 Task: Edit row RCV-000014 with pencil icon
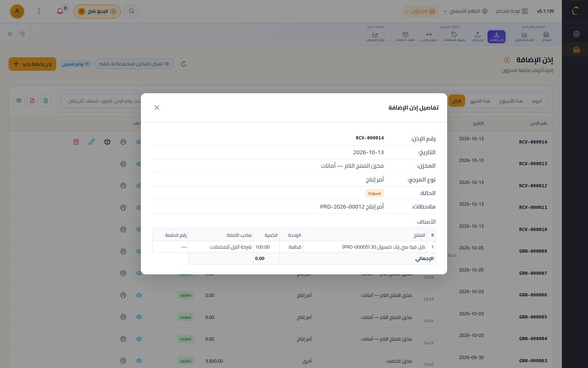tap(92, 142)
